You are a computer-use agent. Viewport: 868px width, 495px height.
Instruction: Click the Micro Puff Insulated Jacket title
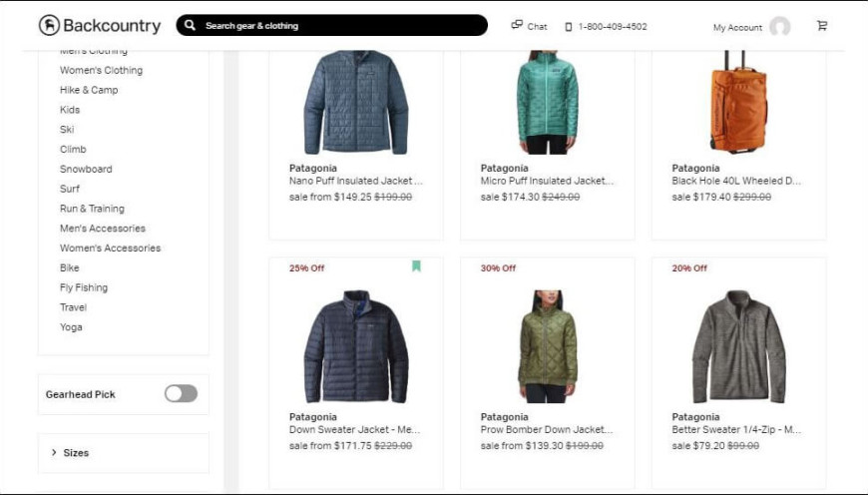coord(547,181)
